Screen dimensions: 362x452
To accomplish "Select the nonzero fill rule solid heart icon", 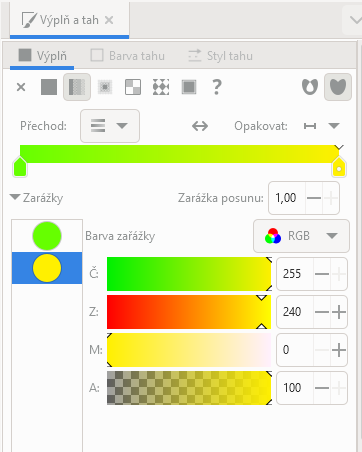I will [338, 87].
